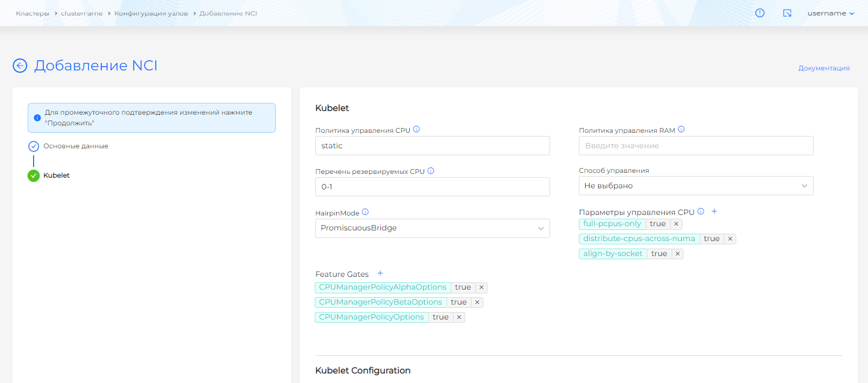Click the back arrow next to Добавление NCI
The width and height of the screenshot is (868, 383).
tap(20, 66)
